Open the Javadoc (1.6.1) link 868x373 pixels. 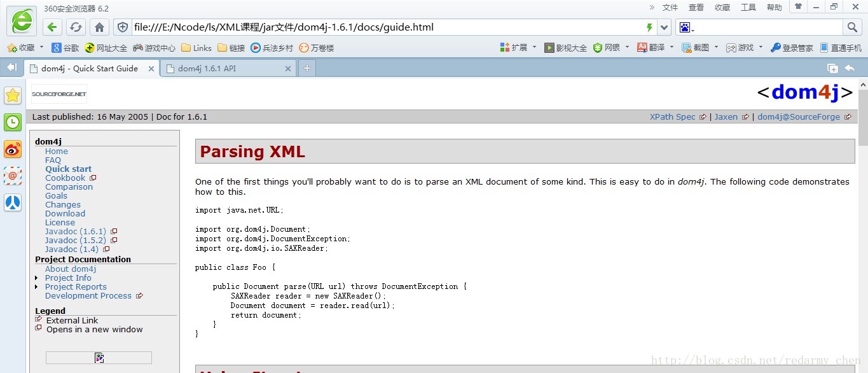point(76,232)
